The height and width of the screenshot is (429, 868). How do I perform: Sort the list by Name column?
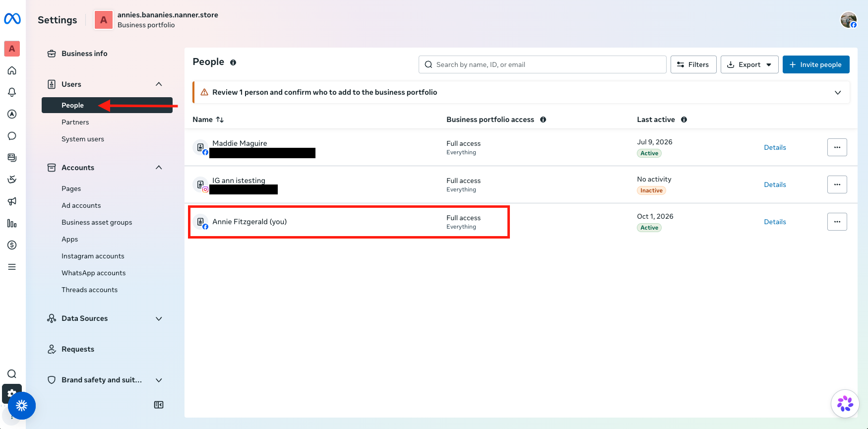pos(208,120)
